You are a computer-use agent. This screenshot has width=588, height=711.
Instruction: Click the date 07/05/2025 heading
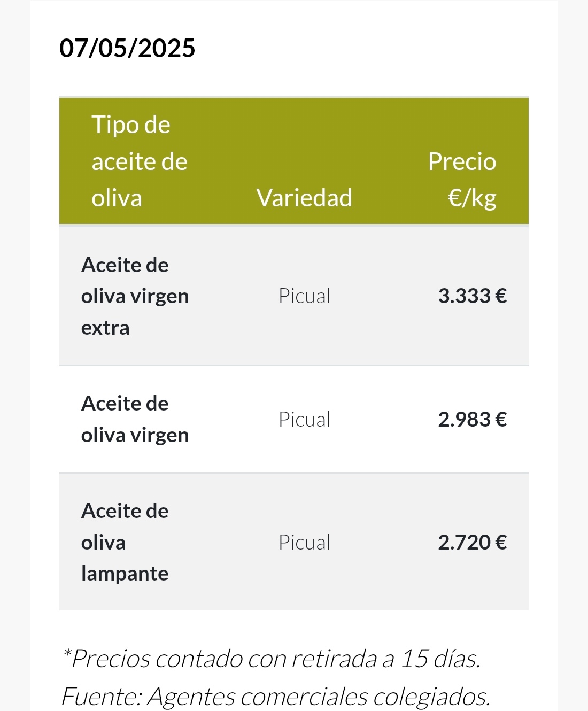point(127,48)
